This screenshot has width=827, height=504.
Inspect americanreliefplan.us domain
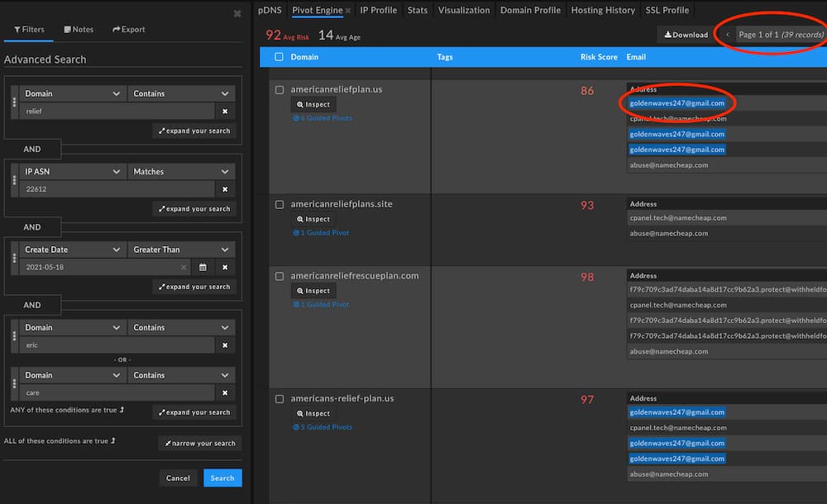click(313, 104)
